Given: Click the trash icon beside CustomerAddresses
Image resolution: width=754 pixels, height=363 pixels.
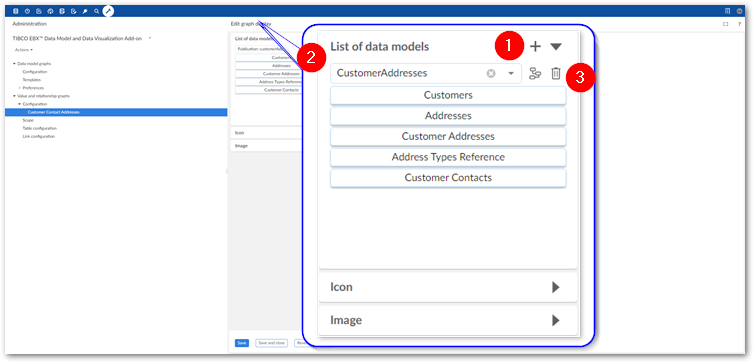Looking at the screenshot, I should pos(556,74).
